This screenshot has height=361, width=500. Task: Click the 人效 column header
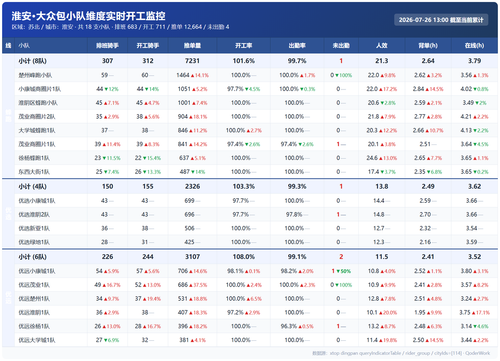coord(382,46)
